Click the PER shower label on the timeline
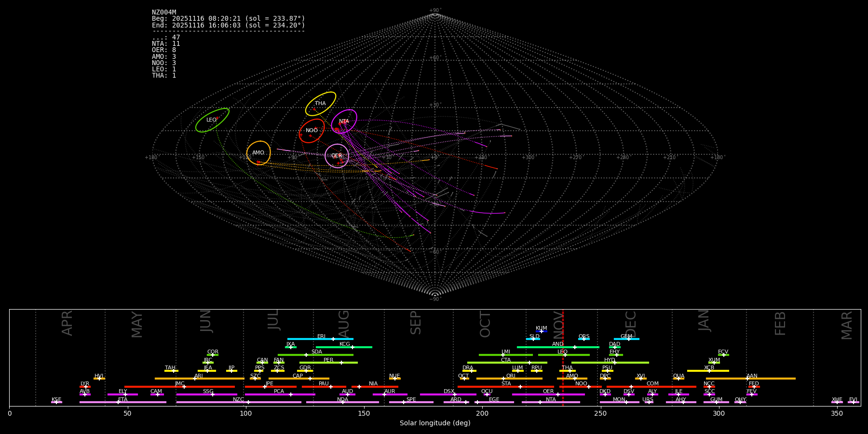This screenshot has height=434, width=868. coord(328,360)
